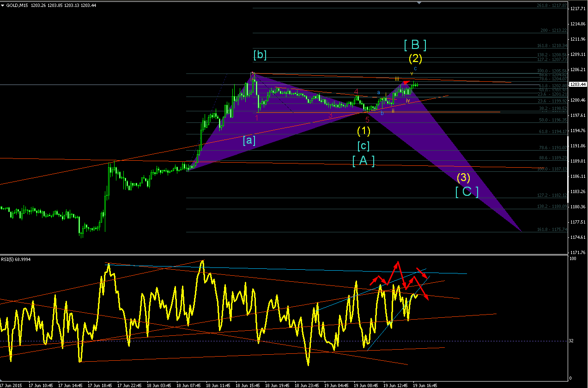The image size is (588, 388).
Task: Select the red wave number 5 label
Action: point(367,120)
